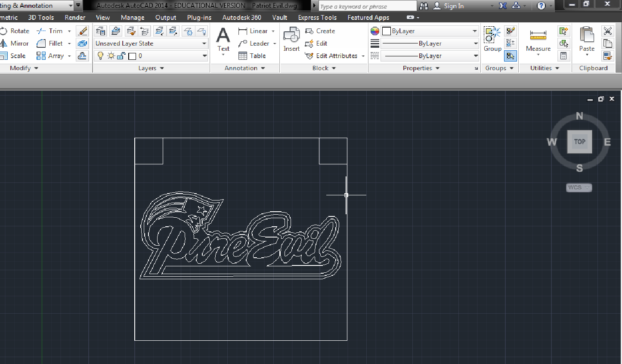The width and height of the screenshot is (622, 364).
Task: Open the Edit Attributes dropdown arrow
Action: click(x=363, y=56)
